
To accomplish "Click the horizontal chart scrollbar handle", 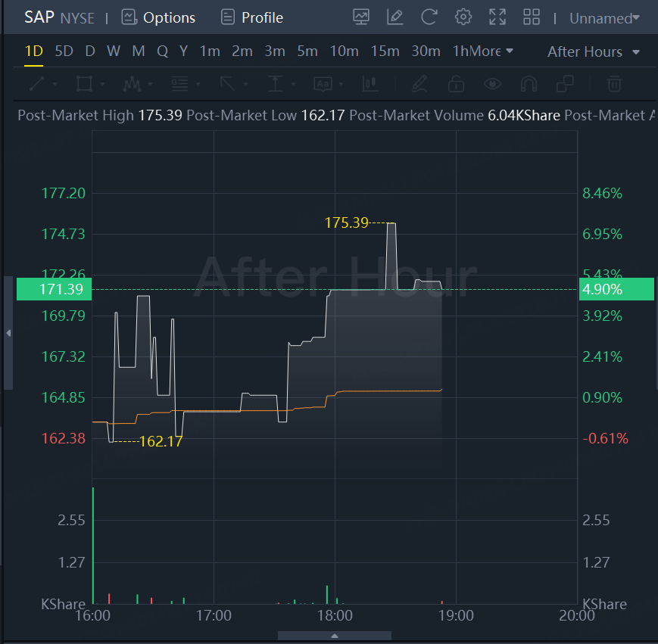I will click(x=335, y=636).
